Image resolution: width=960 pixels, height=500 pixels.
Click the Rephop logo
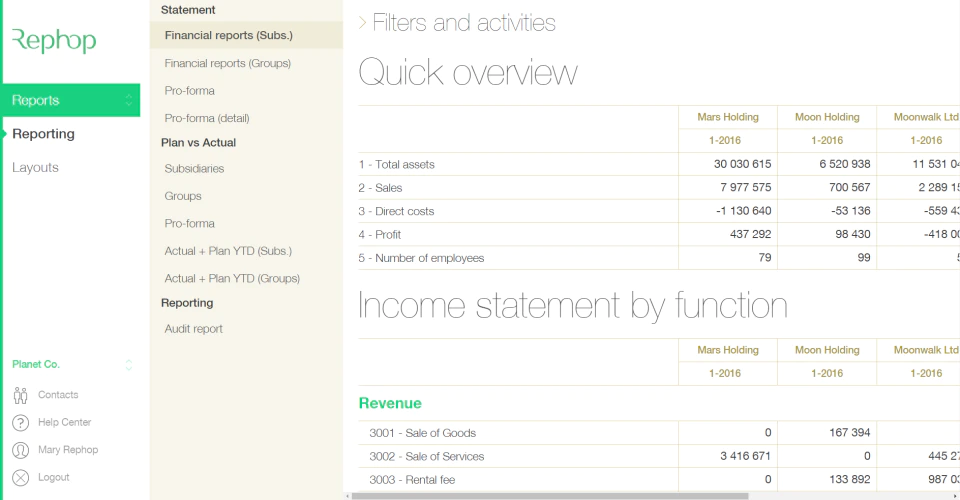(54, 40)
